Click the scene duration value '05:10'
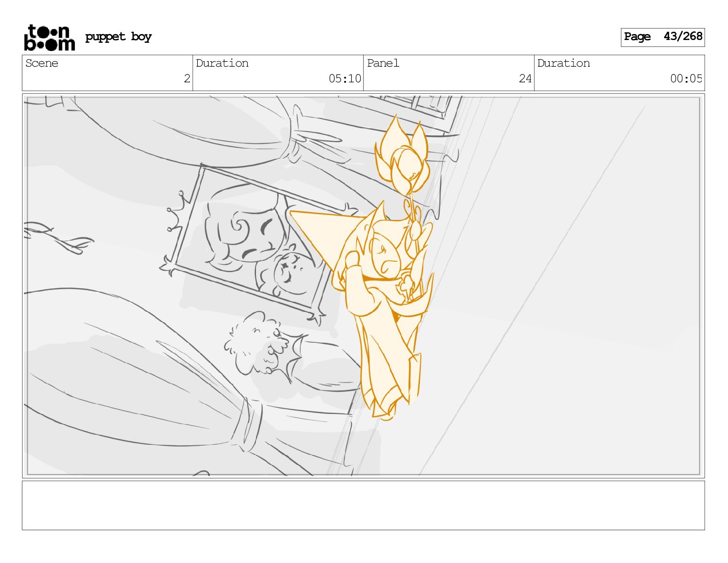 tap(345, 79)
